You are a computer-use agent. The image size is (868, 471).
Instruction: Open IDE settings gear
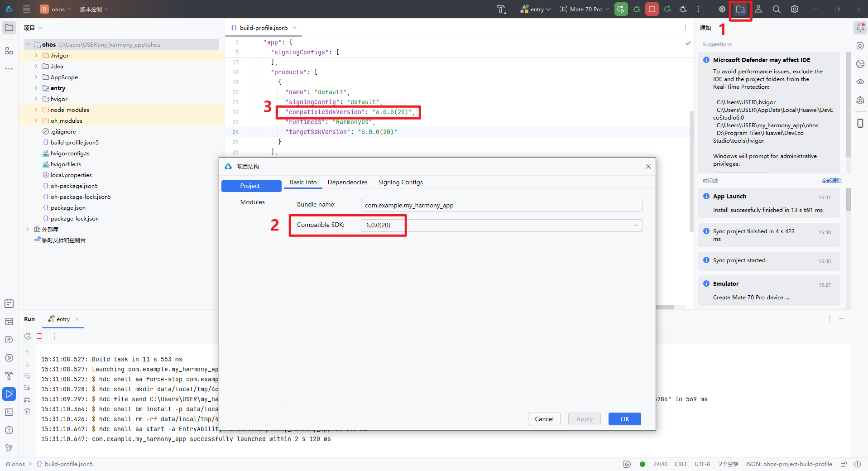[x=795, y=9]
